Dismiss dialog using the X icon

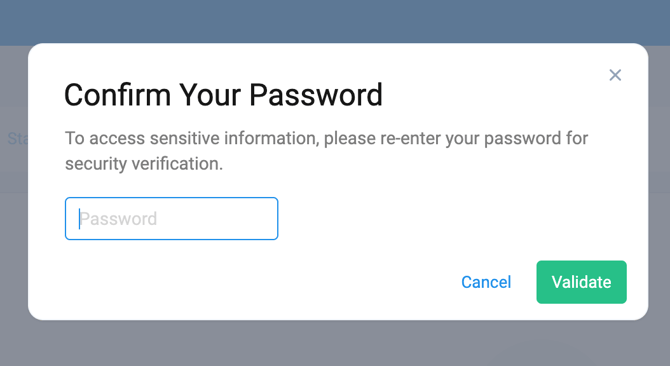pyautogui.click(x=615, y=75)
